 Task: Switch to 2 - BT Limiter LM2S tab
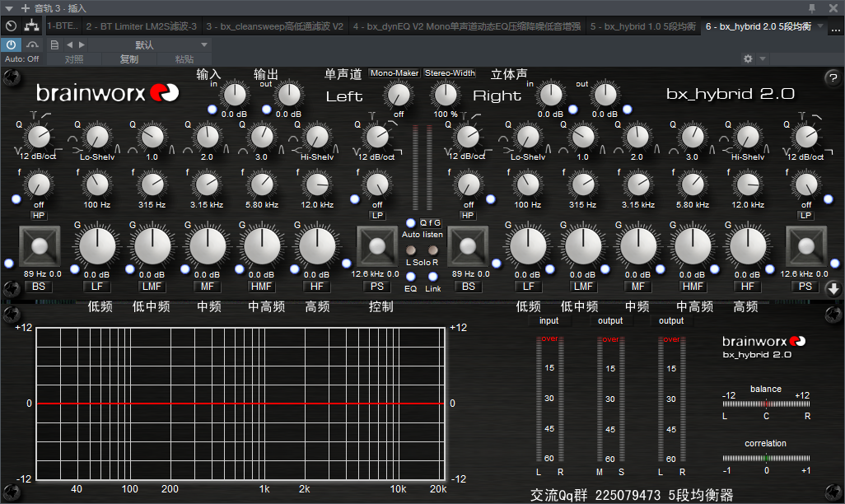(141, 26)
